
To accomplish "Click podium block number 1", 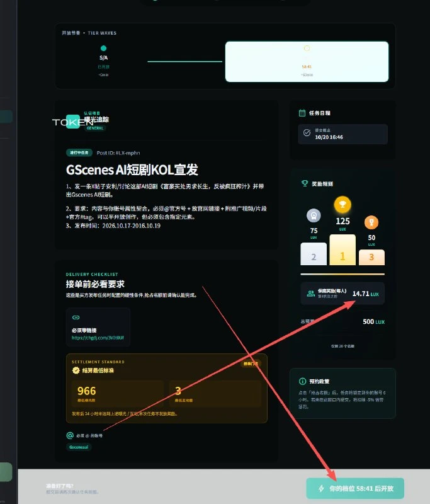I will pyautogui.click(x=342, y=249).
